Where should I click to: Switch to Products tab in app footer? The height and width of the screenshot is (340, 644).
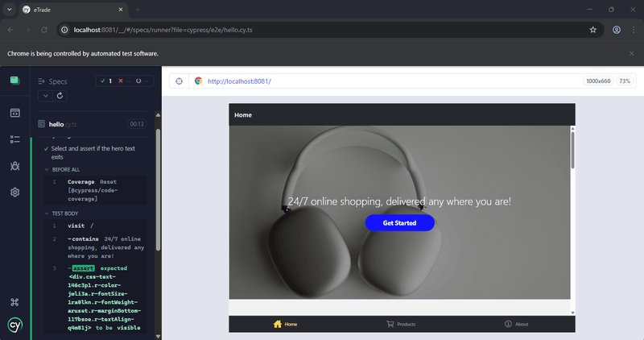pos(401,324)
